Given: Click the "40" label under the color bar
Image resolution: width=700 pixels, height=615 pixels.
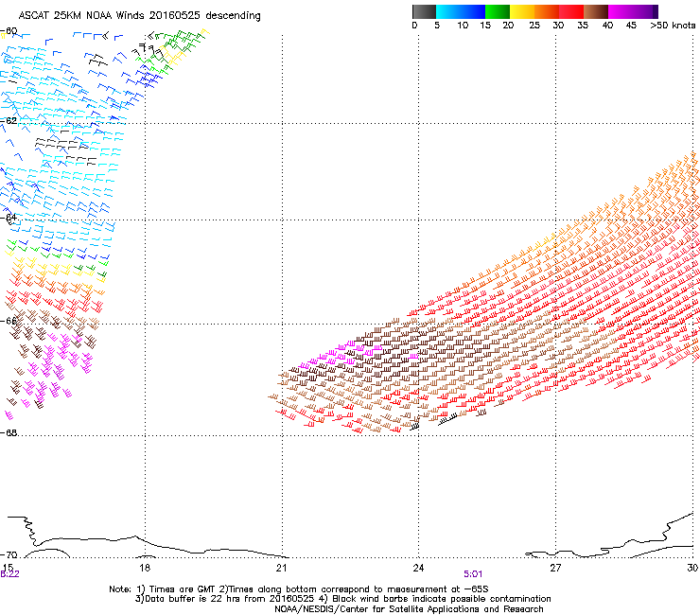Looking at the screenshot, I should click(607, 26).
